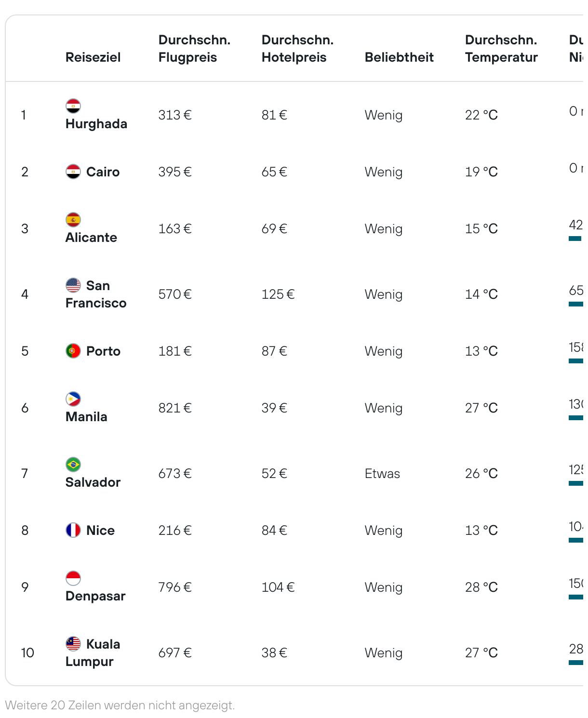The image size is (588, 718).
Task: Select the Hurghada destination name
Action: pos(96,124)
